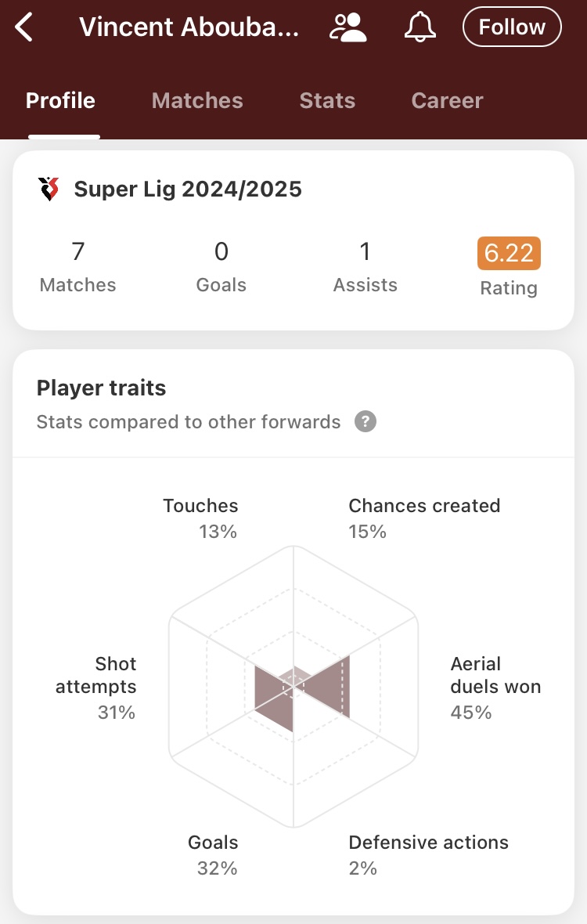The width and height of the screenshot is (587, 924).
Task: Select the Shot attempts 31% label
Action: point(96,687)
